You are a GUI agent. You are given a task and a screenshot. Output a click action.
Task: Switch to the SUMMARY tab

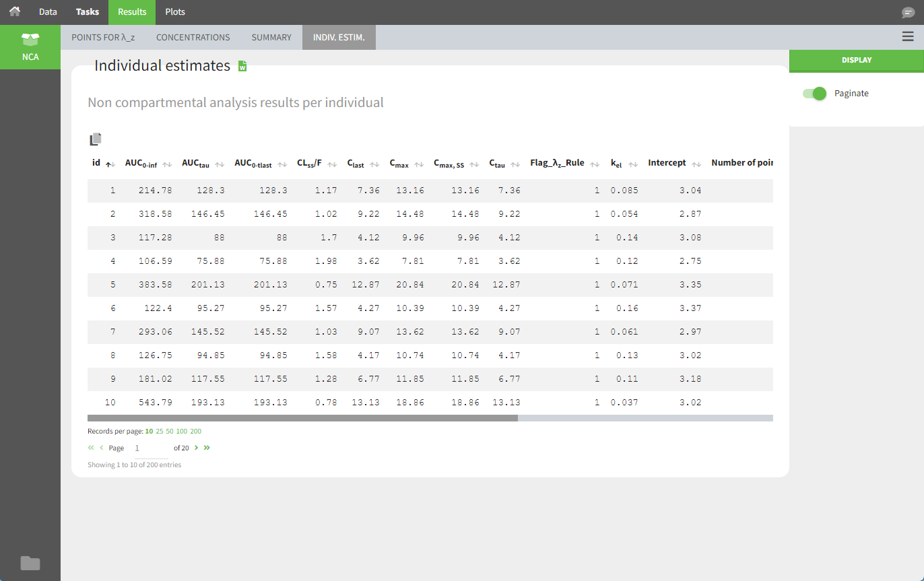click(x=271, y=38)
